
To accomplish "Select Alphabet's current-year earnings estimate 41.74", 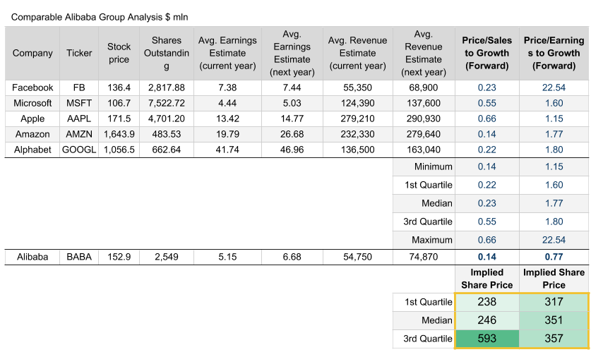I will click(227, 150).
